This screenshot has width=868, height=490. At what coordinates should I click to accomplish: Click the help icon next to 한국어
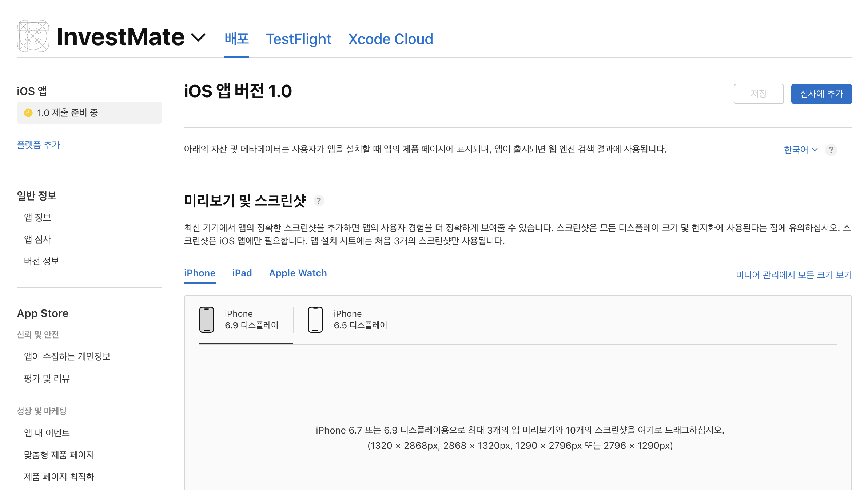click(831, 150)
